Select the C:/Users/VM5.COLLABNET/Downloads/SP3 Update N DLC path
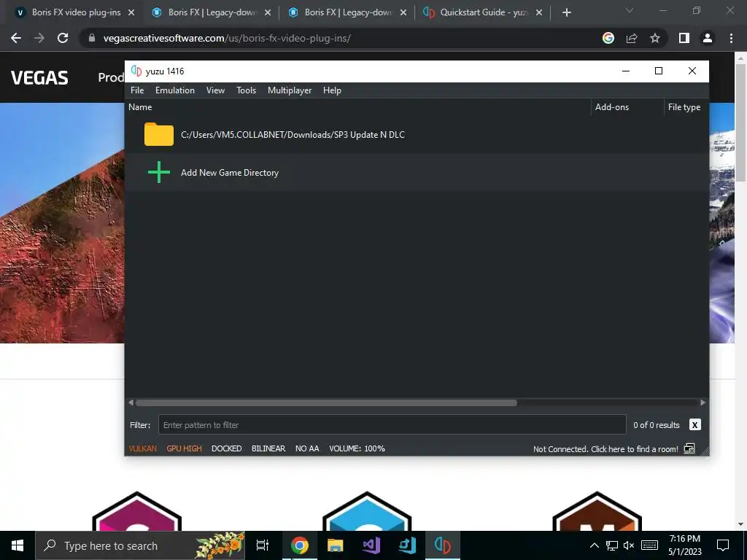The image size is (747, 560). click(x=293, y=135)
